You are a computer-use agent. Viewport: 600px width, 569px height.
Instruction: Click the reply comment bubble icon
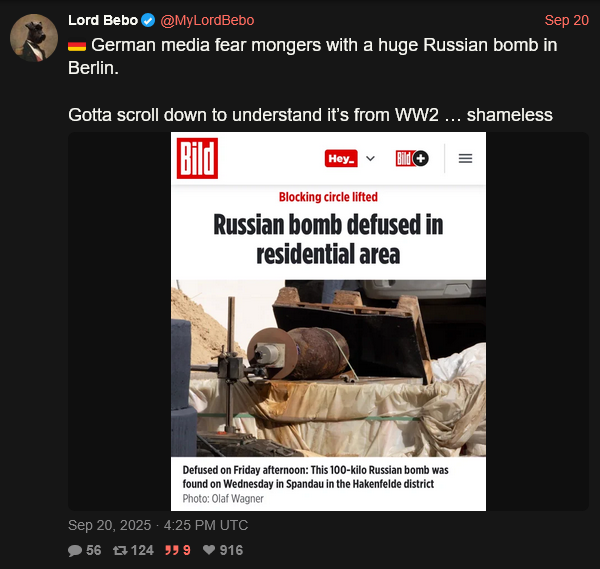75,550
